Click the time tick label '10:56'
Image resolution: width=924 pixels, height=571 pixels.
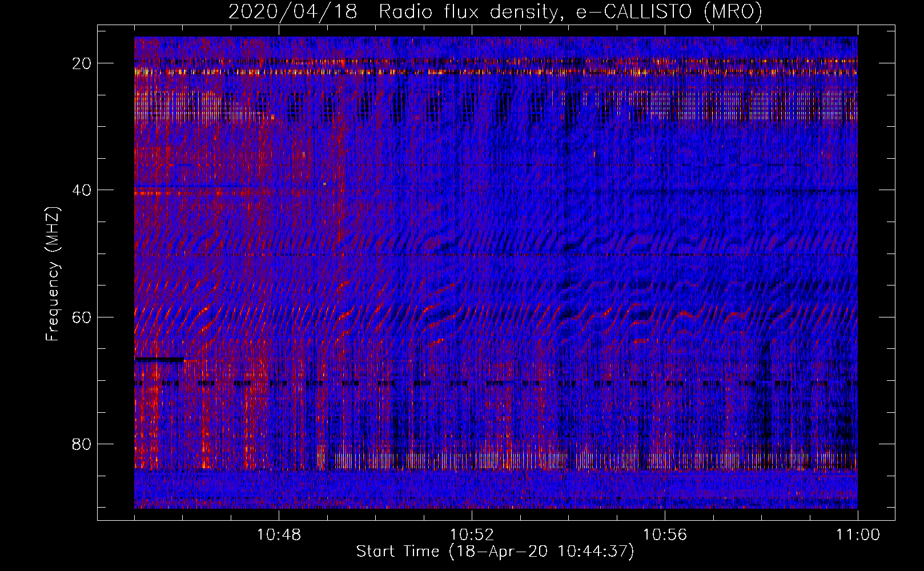point(665,535)
